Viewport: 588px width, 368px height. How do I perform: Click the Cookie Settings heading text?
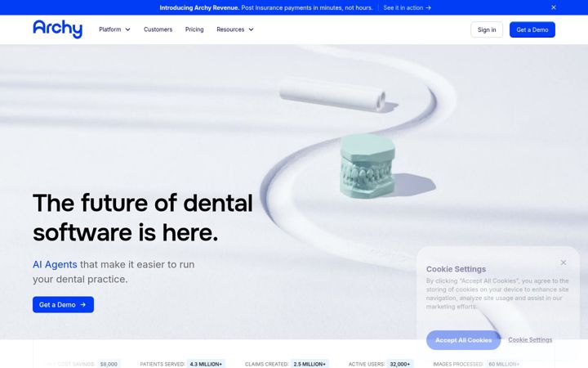[456, 269]
